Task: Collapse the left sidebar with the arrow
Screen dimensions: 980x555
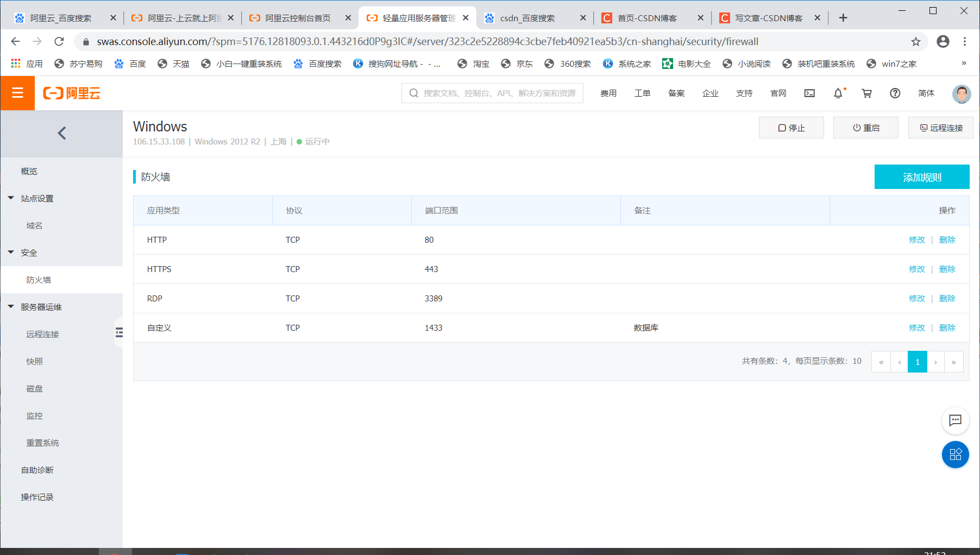Action: pyautogui.click(x=61, y=133)
